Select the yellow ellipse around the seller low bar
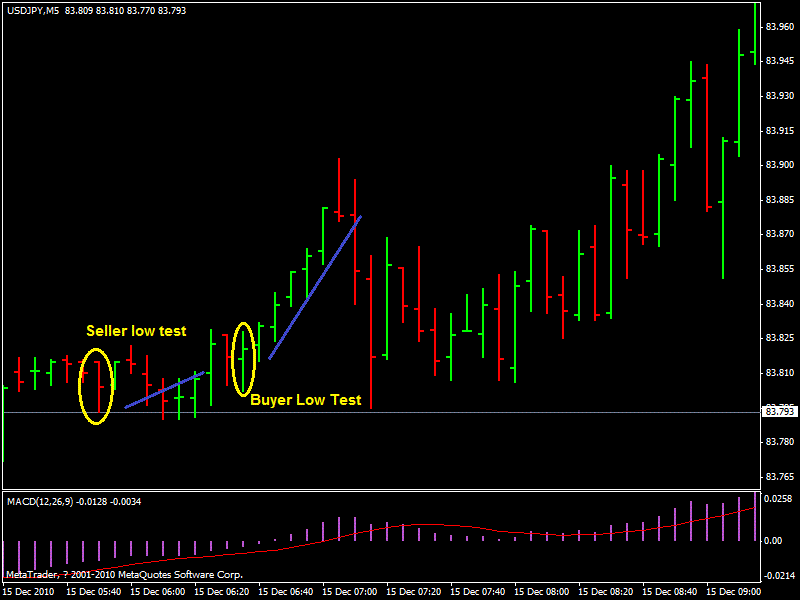The width and height of the screenshot is (800, 600). 95,386
